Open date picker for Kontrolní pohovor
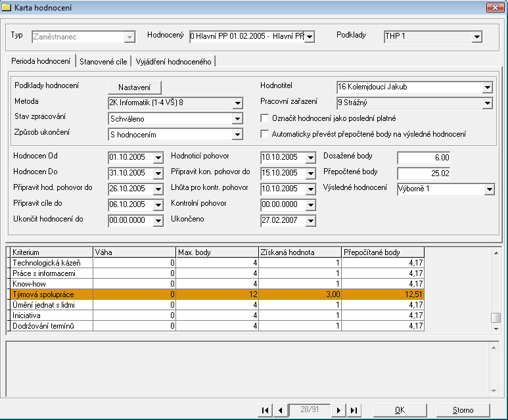The height and width of the screenshot is (420, 508). [x=310, y=205]
